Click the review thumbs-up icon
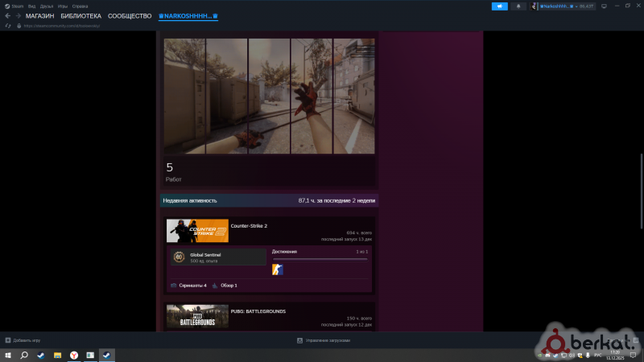This screenshot has height=362, width=644. coord(215,286)
